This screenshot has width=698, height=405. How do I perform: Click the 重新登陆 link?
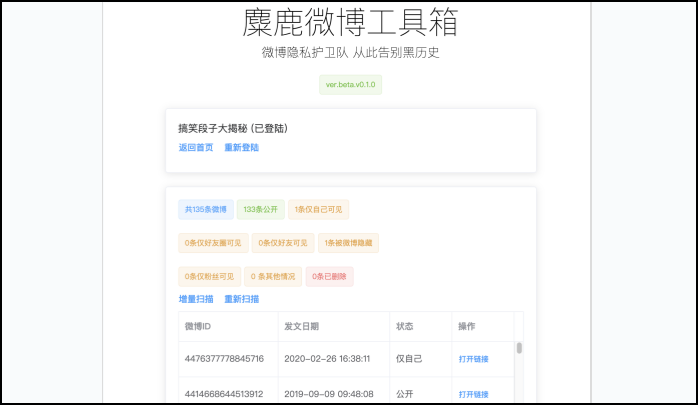pyautogui.click(x=241, y=147)
